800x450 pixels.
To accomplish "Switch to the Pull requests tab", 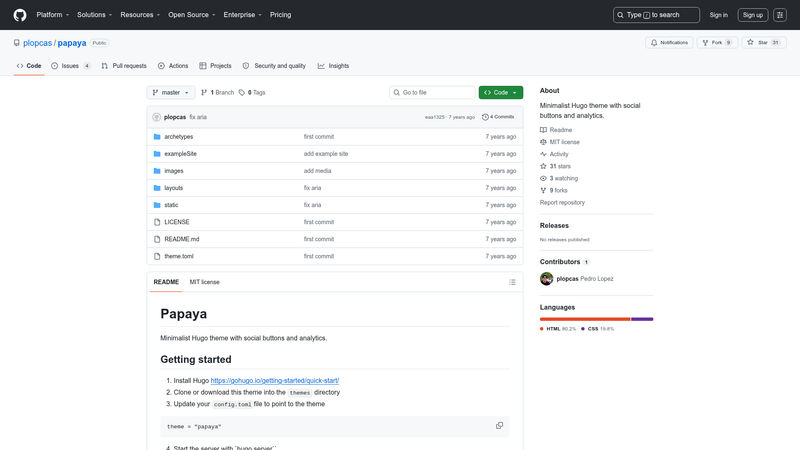I will tap(124, 66).
